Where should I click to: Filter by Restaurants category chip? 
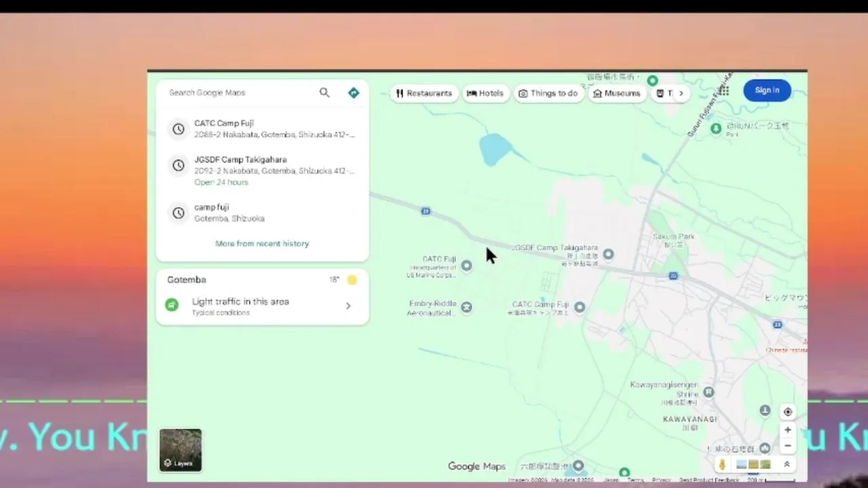[x=425, y=94]
